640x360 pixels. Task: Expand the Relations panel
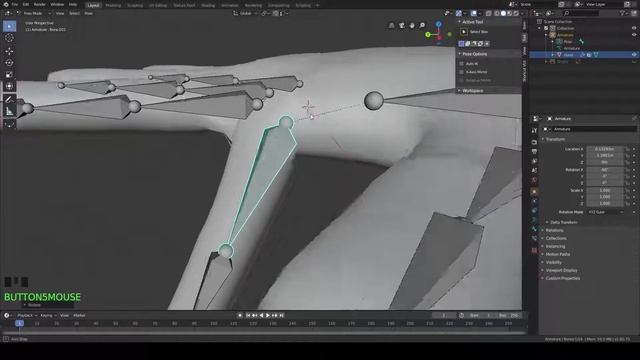(x=554, y=230)
